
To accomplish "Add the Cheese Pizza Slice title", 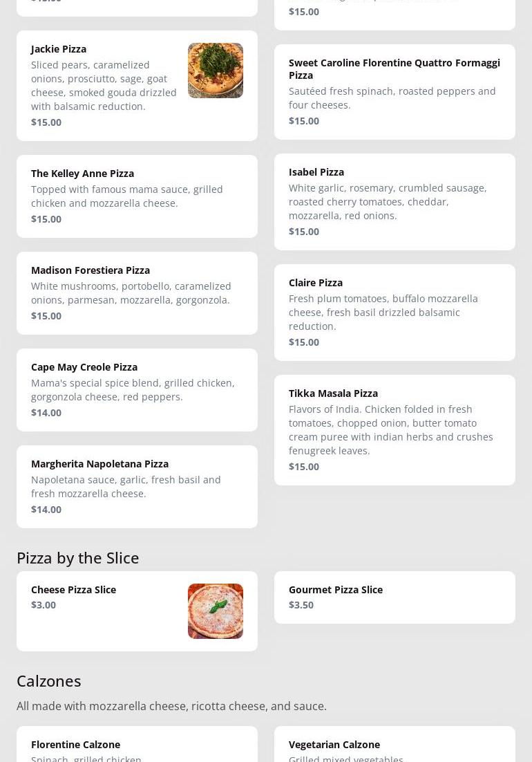I will click(x=73, y=590).
